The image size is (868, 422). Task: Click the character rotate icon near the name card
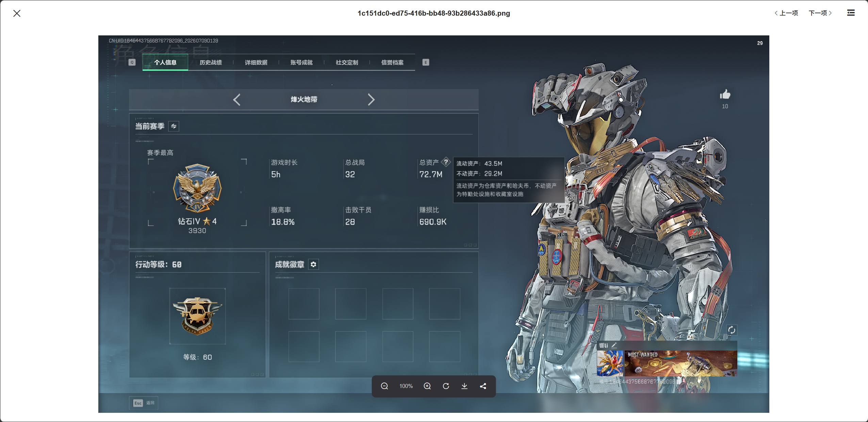coord(732,330)
